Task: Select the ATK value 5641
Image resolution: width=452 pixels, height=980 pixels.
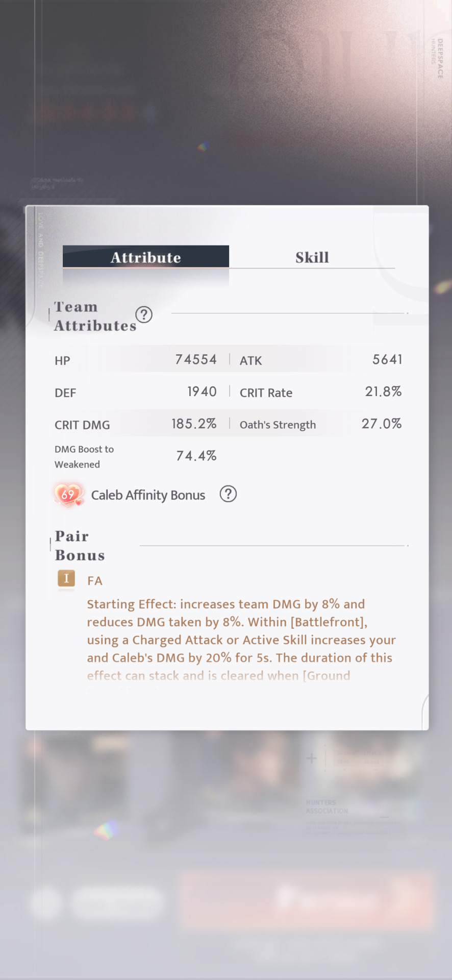Action: [x=387, y=360]
